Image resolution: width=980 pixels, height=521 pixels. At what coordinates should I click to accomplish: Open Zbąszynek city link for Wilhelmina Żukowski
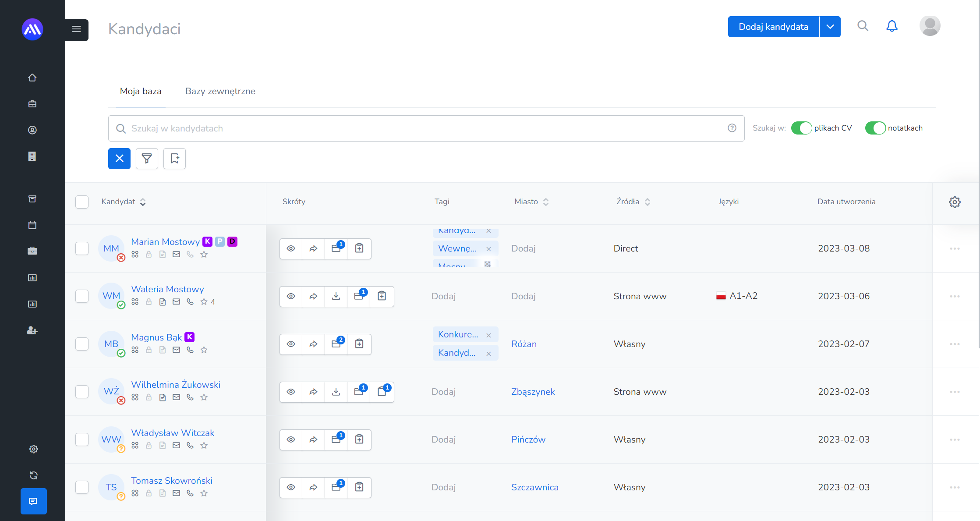click(533, 391)
